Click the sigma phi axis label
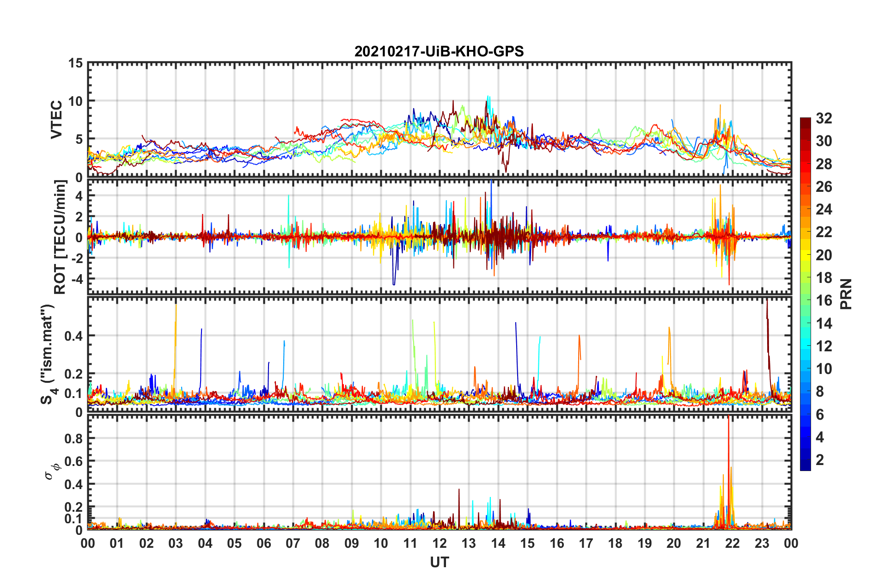The width and height of the screenshot is (879, 588). pos(52,472)
